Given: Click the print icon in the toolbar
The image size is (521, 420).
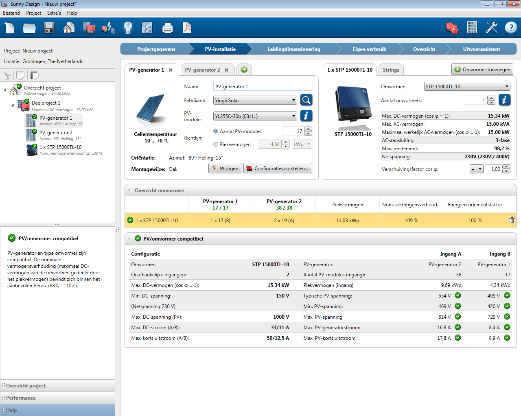Looking at the screenshot, I should point(167,27).
